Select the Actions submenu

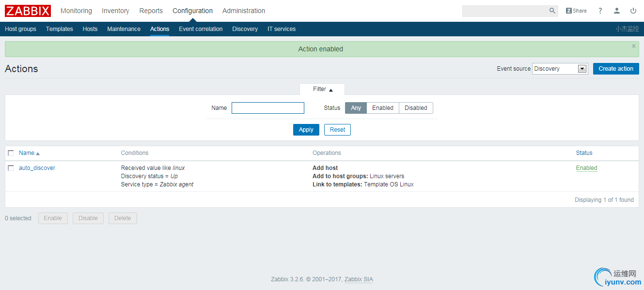(160, 29)
